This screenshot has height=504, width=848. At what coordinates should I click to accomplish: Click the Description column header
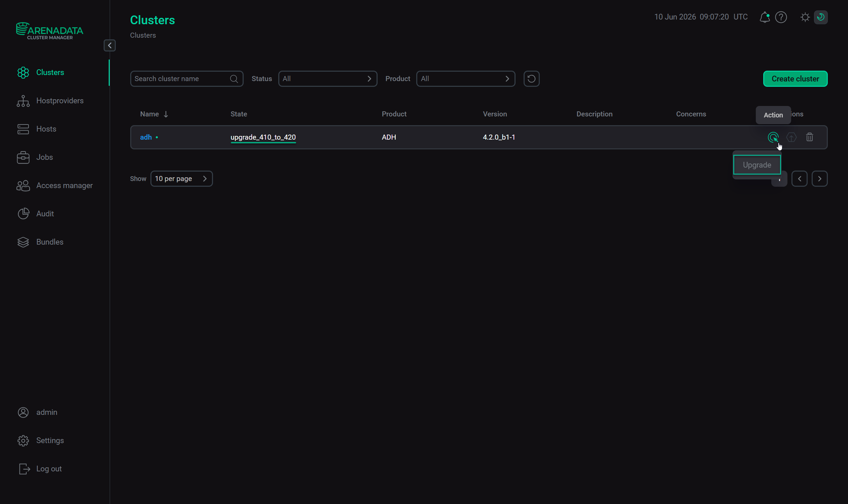594,114
